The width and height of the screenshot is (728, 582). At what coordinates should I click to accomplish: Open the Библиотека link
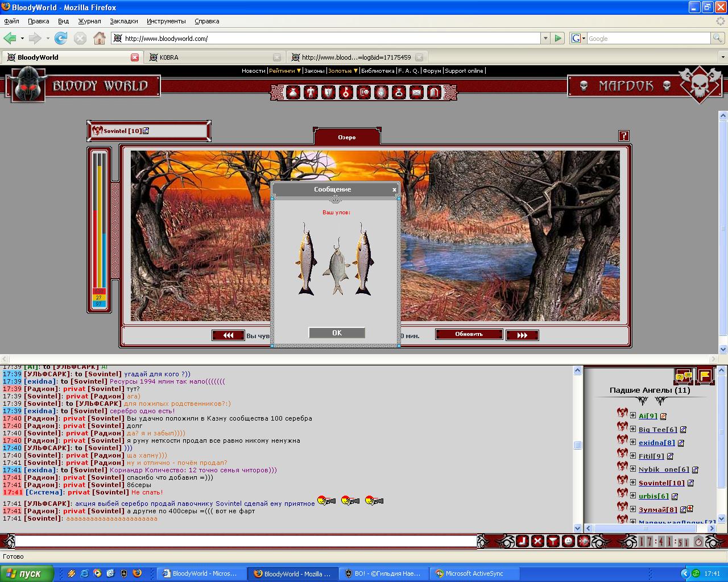[378, 71]
